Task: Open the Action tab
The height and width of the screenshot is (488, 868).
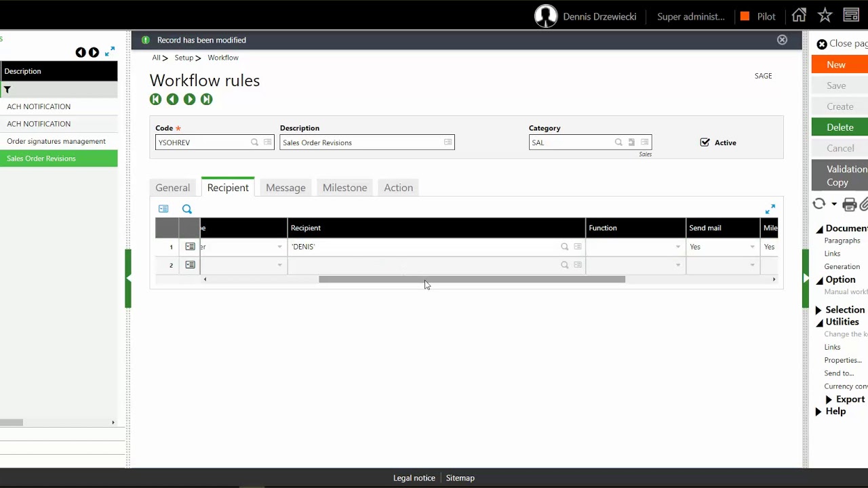Action: (398, 188)
